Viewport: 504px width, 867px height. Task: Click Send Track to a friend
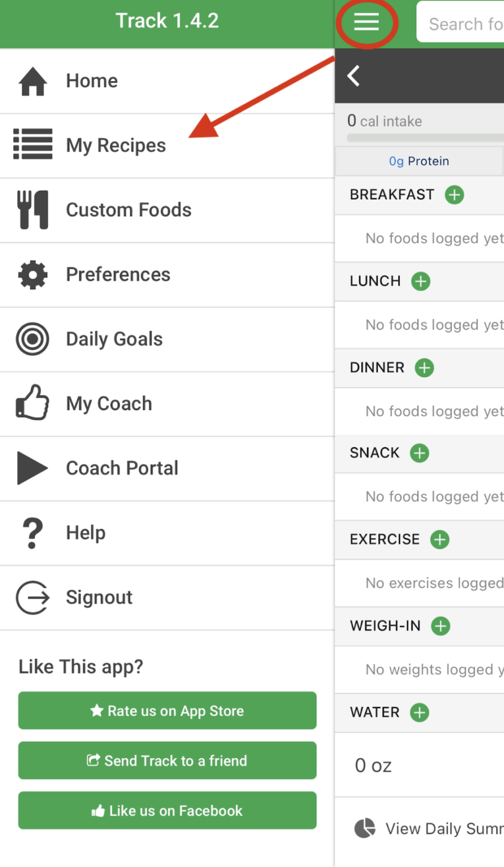click(167, 760)
